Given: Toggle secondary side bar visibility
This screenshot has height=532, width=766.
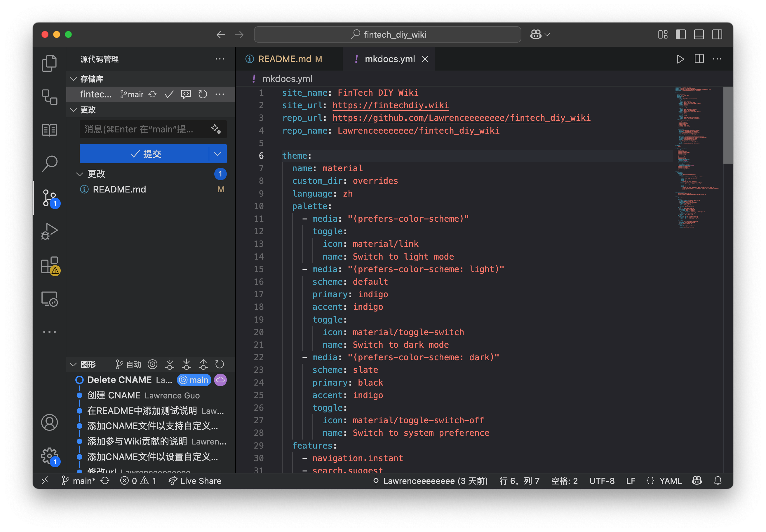Looking at the screenshot, I should pos(717,34).
